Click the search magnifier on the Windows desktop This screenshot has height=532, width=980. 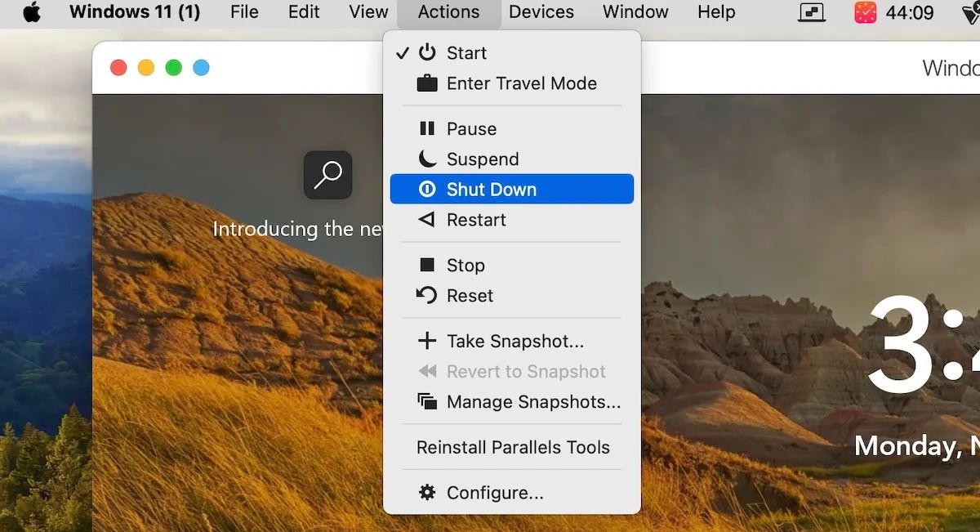[x=328, y=175]
